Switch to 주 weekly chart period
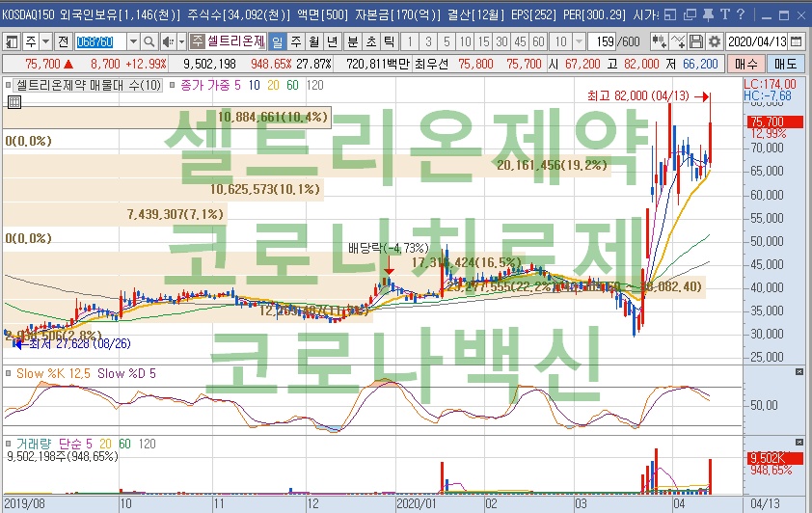The height and width of the screenshot is (513, 812). (296, 41)
